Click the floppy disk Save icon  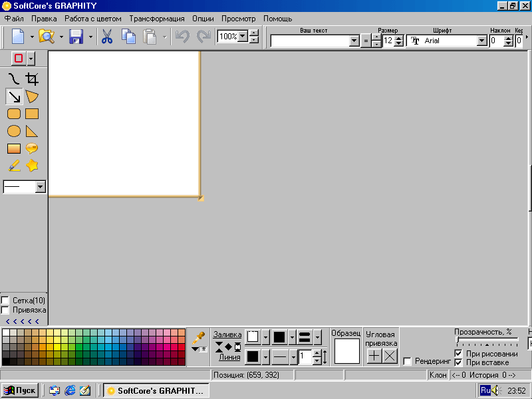click(76, 37)
